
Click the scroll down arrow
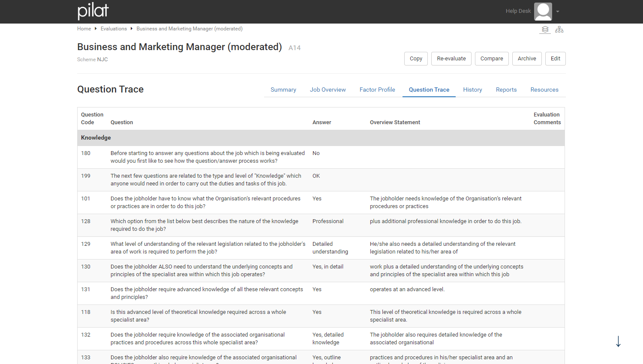coord(618,341)
